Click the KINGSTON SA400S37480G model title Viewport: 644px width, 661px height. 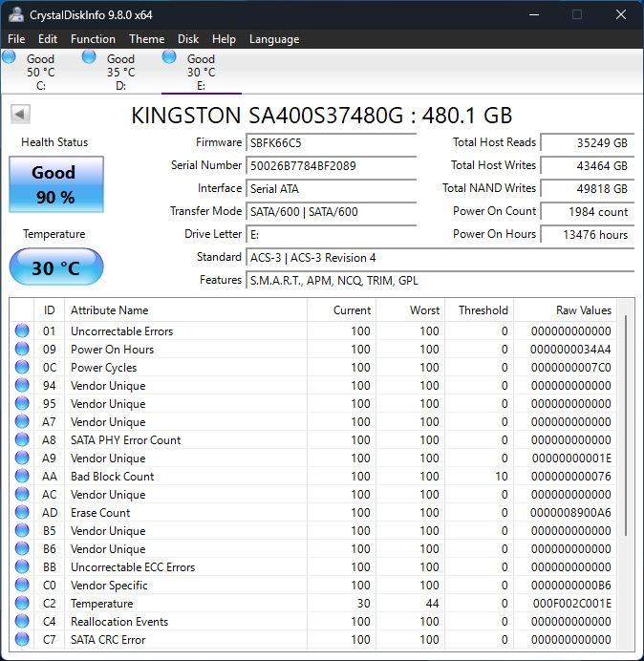[x=321, y=115]
